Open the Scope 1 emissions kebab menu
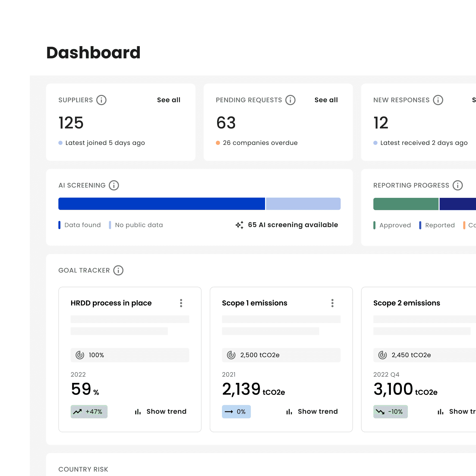Screen dimensions: 476x476 click(x=332, y=303)
